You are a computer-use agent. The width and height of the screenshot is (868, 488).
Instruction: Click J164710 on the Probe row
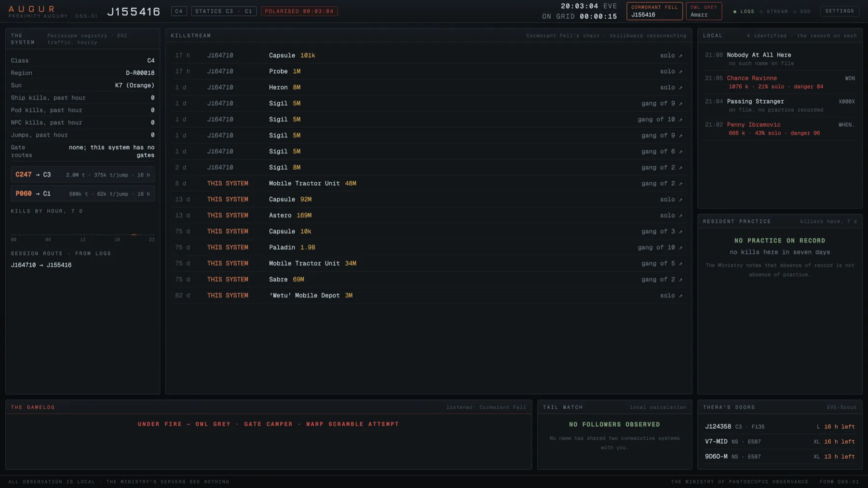pos(220,71)
